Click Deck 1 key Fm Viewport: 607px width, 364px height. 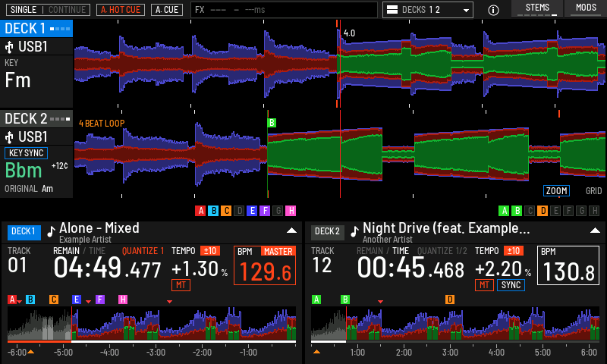[x=17, y=80]
